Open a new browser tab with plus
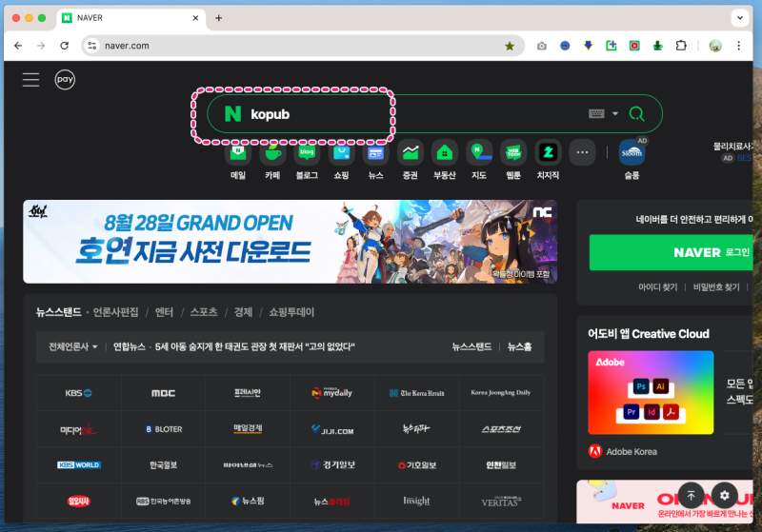Image resolution: width=762 pixels, height=532 pixels. click(219, 18)
